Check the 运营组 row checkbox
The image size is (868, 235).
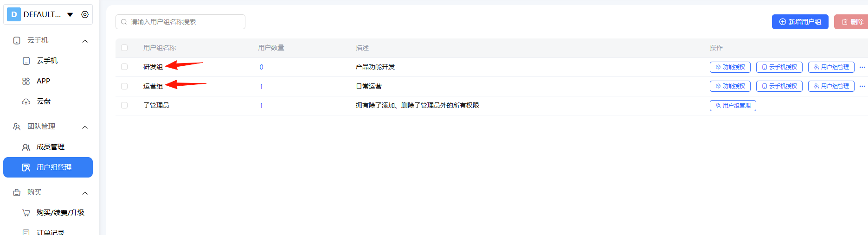[x=124, y=86]
